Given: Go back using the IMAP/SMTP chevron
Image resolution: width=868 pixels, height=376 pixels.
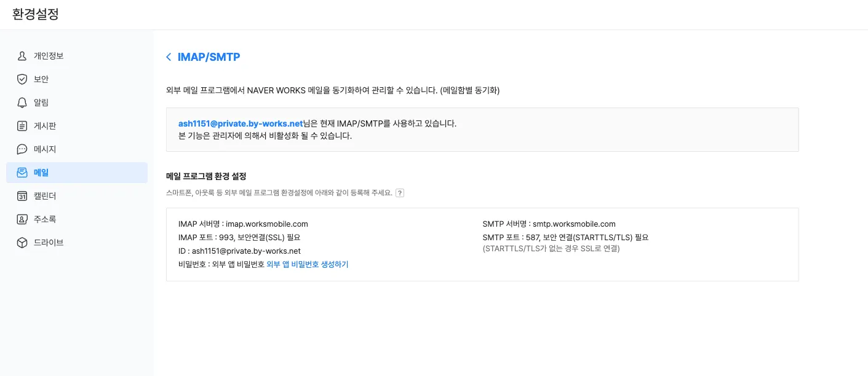Looking at the screenshot, I should [169, 57].
